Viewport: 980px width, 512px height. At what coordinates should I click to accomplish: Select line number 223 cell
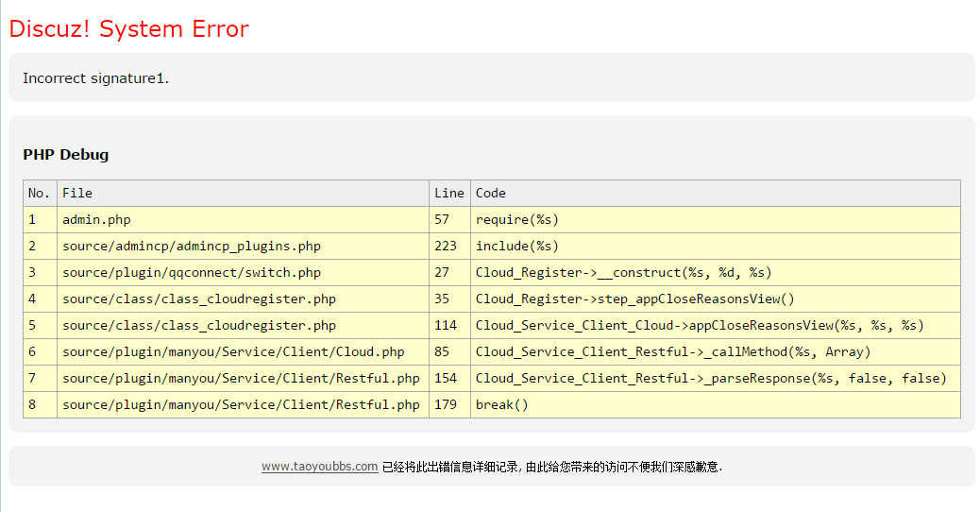449,246
